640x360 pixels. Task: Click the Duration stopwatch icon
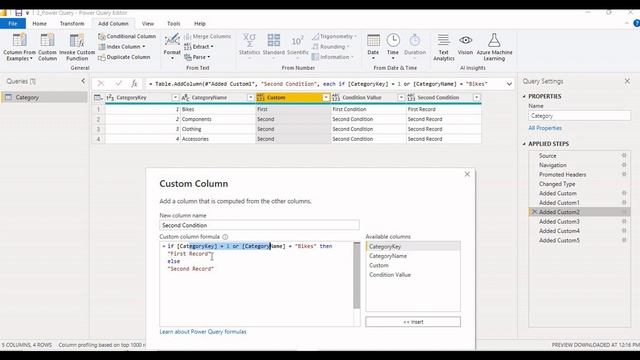point(415,46)
